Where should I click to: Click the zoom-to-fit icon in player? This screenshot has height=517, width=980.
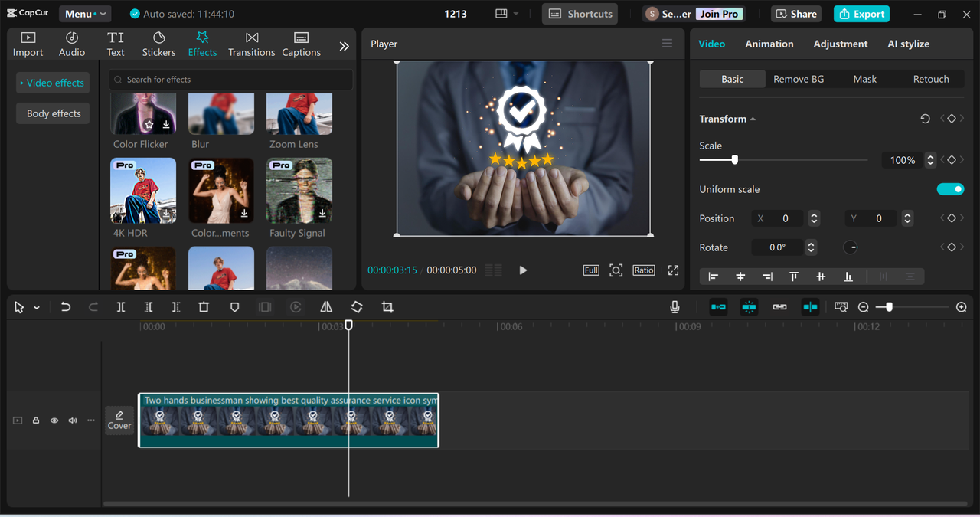616,270
